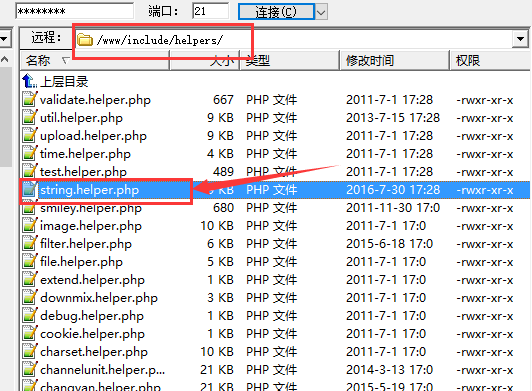The image size is (532, 391).
Task: Click the channelunit.helper file icon
Action: [30, 369]
